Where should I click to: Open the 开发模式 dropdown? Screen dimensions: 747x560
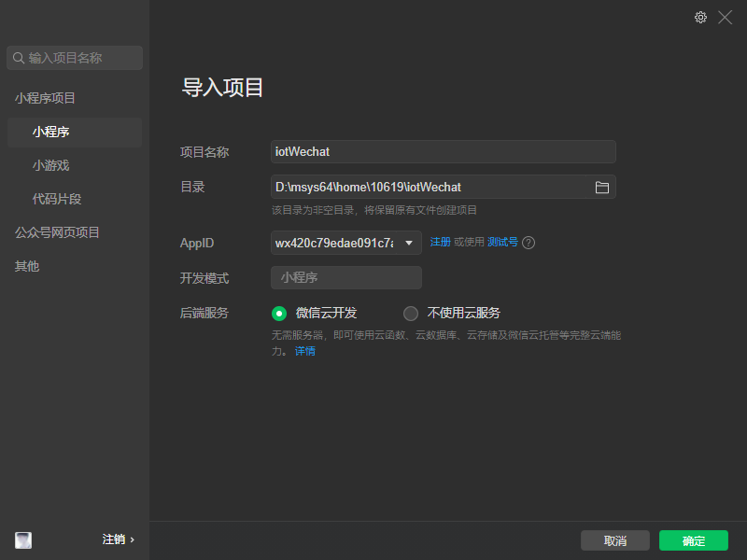point(346,277)
